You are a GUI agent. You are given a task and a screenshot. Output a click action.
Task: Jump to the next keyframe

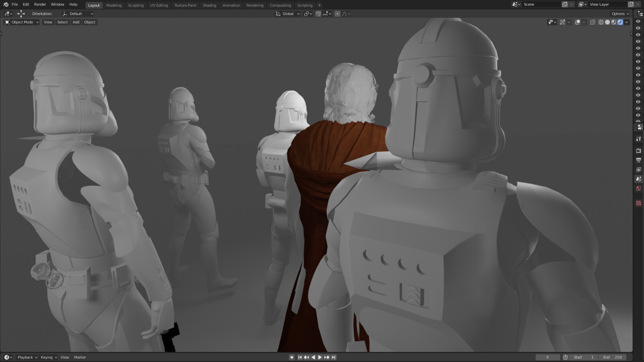click(327, 357)
